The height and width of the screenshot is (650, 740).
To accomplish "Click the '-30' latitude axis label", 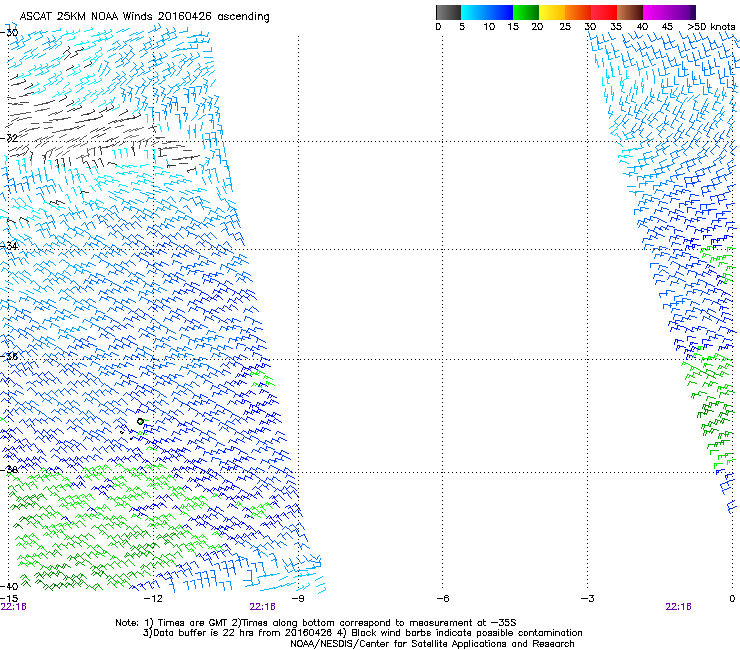I will tap(9, 33).
